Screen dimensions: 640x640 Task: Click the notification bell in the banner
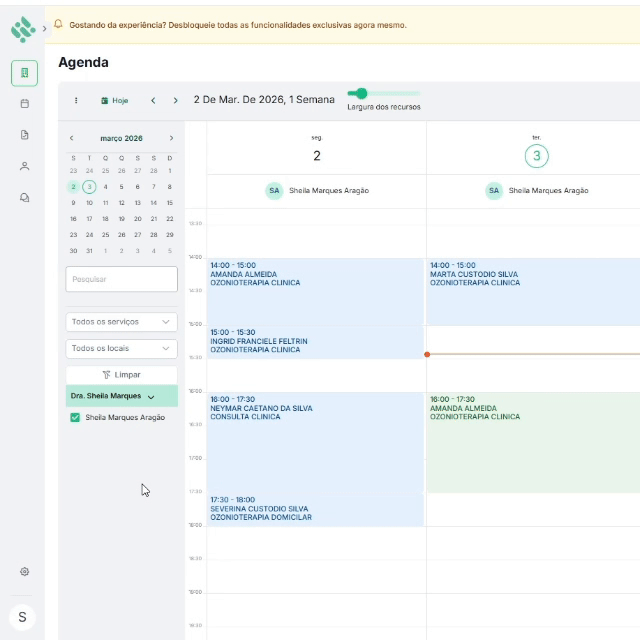(x=58, y=24)
